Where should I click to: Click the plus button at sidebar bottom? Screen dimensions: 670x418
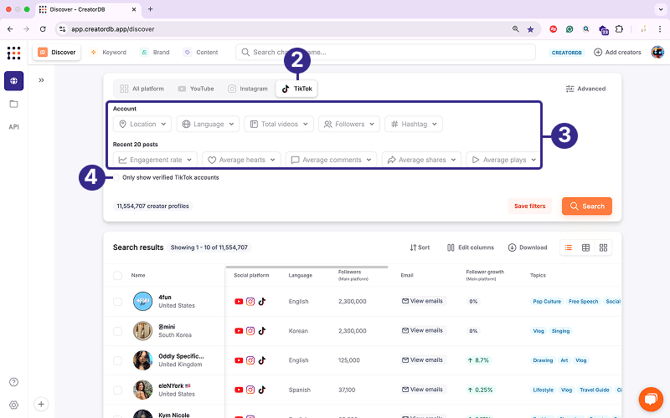pyautogui.click(x=41, y=404)
